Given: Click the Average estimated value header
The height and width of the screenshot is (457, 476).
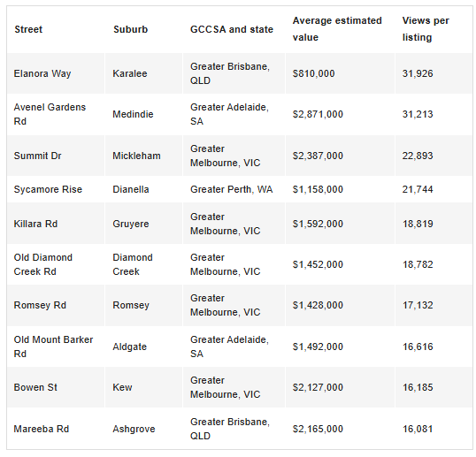Looking at the screenshot, I should pyautogui.click(x=337, y=29).
